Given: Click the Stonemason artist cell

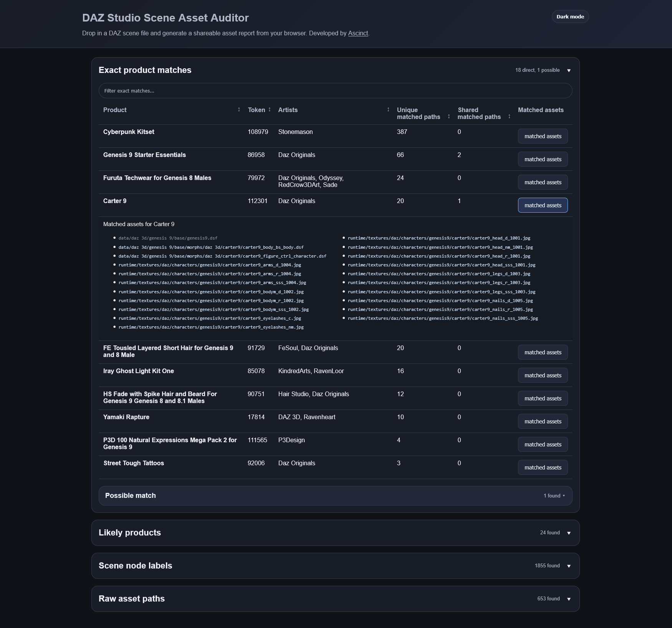Looking at the screenshot, I should tap(295, 132).
